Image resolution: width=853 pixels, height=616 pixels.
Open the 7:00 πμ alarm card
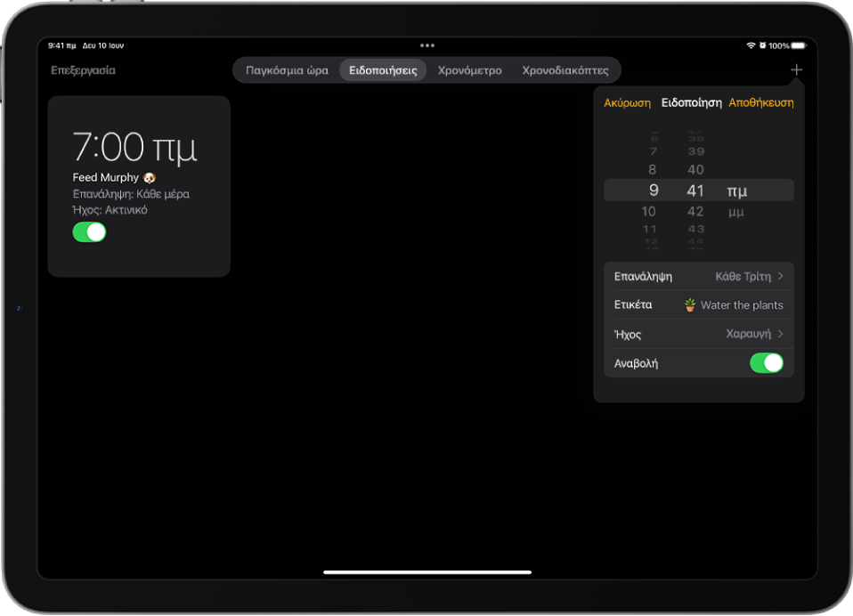pyautogui.click(x=139, y=186)
